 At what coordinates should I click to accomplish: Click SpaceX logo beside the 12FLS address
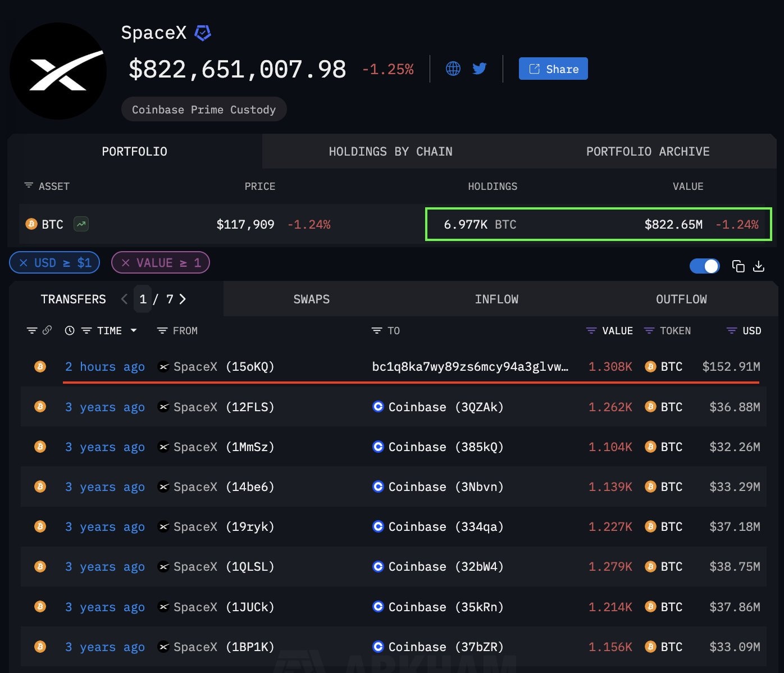163,407
